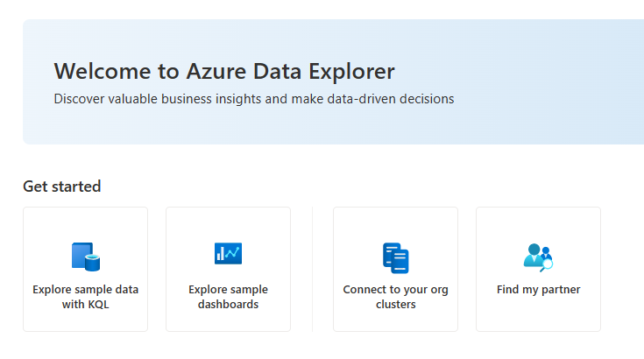
Task: Click the database icon for KQL sample data
Action: coord(86,257)
